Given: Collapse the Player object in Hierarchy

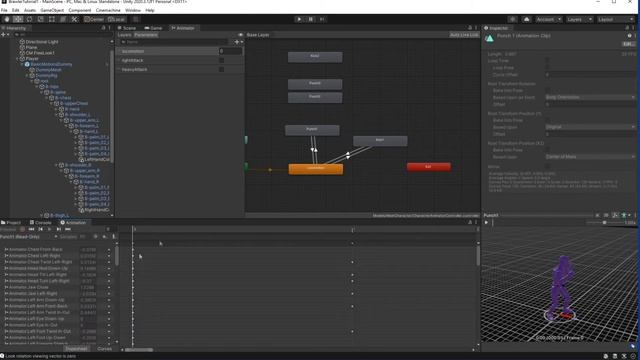Looking at the screenshot, I should pos(17,59).
